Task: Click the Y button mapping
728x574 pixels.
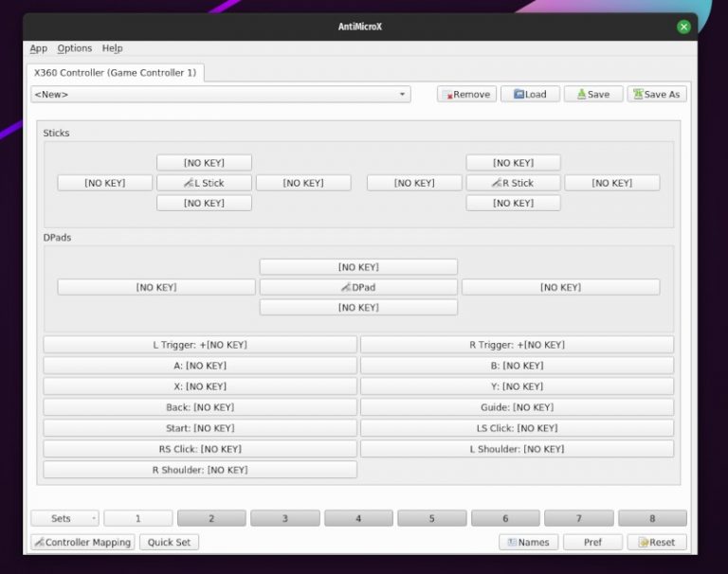Action: click(518, 386)
